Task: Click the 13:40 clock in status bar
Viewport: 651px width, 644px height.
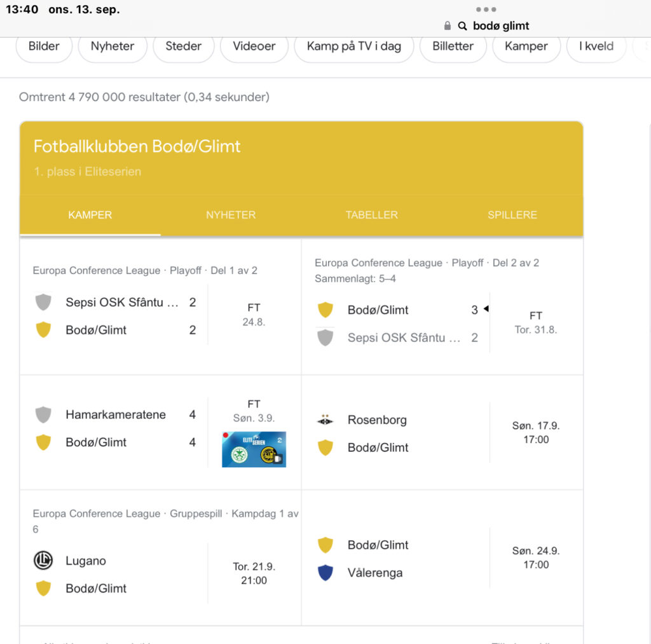Action: [x=22, y=9]
